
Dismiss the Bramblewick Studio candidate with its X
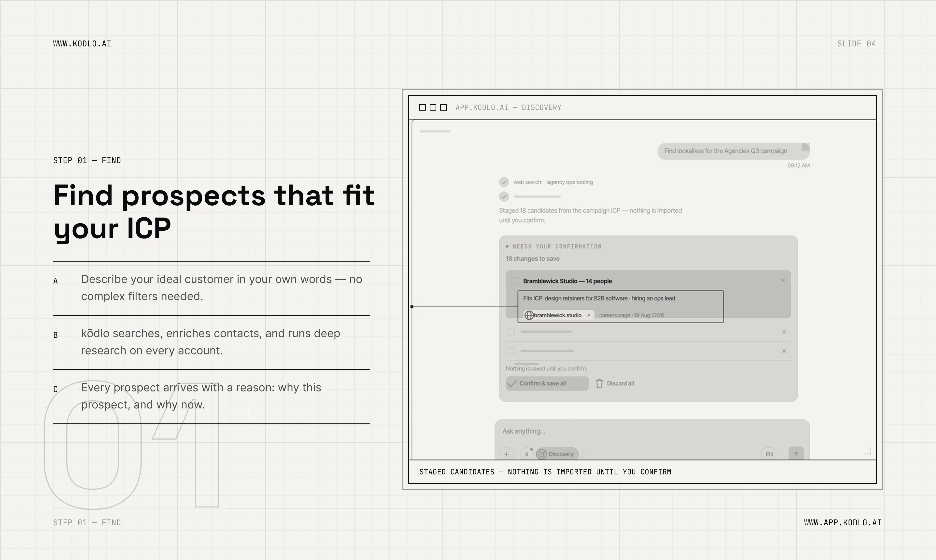(x=783, y=280)
